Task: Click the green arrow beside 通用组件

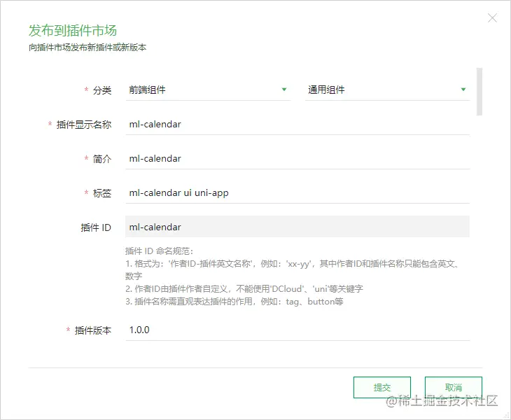Action: point(463,90)
